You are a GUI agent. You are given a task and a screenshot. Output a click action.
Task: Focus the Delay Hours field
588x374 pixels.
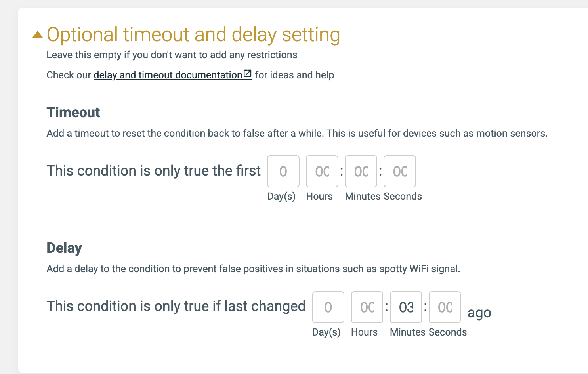(367, 307)
